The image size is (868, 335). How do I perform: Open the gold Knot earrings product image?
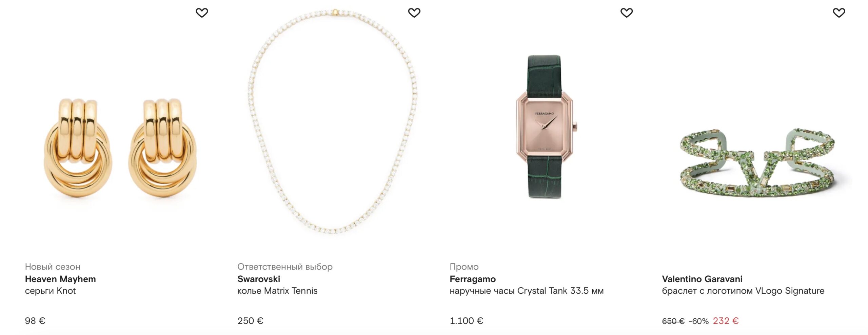coord(120,147)
